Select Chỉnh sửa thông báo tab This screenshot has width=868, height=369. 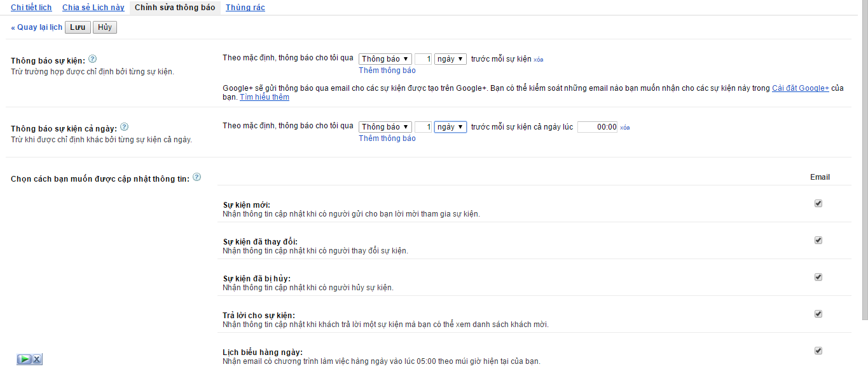pyautogui.click(x=175, y=8)
